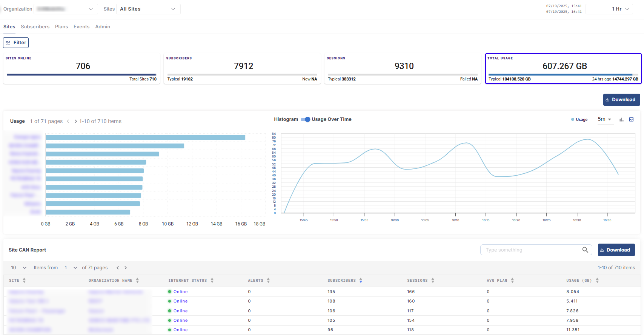Go to next table page arrow
Viewport: 644px width, 335px height.
point(126,268)
